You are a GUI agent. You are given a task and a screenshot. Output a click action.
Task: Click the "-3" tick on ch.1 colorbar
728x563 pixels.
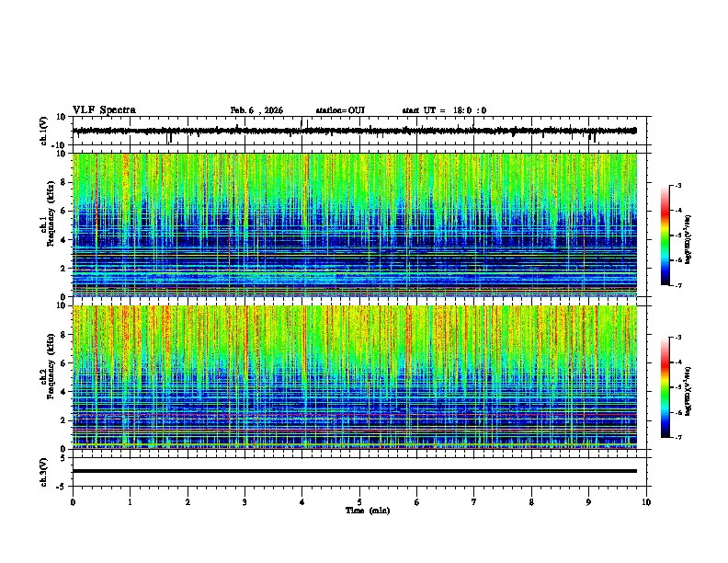point(677,185)
